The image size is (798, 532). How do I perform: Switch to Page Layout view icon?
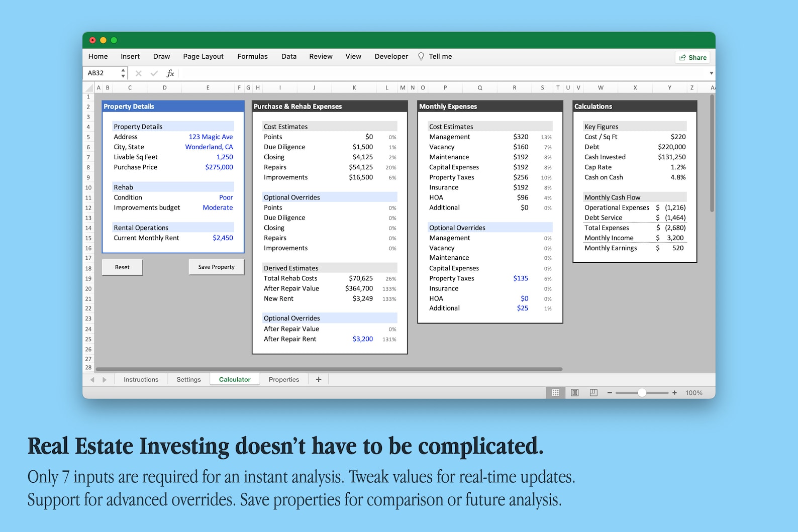tap(574, 393)
